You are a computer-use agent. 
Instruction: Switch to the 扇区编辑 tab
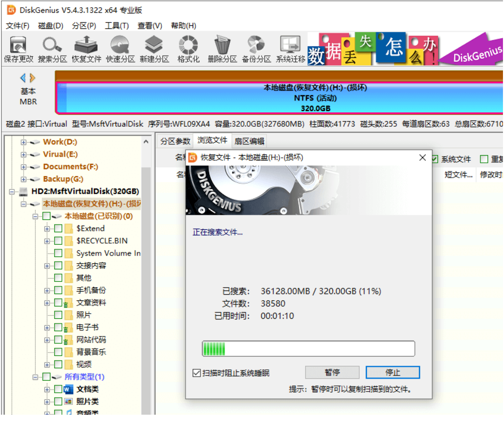click(x=249, y=141)
